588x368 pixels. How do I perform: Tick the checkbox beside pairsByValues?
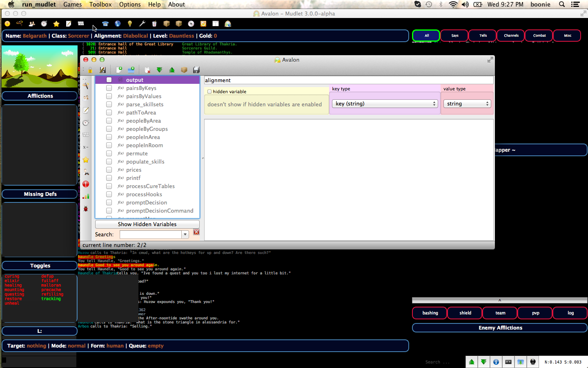pyautogui.click(x=109, y=96)
